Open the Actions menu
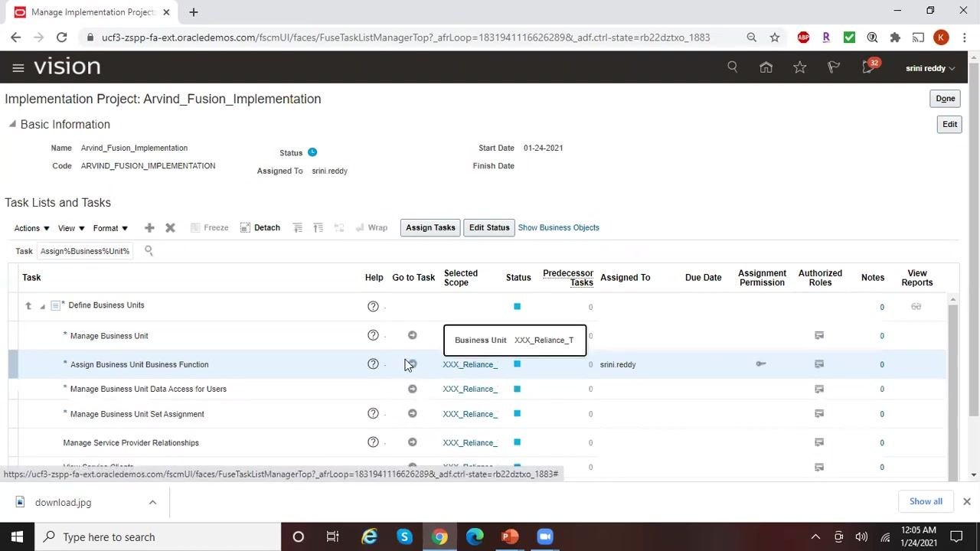The image size is (980, 551). [x=32, y=228]
